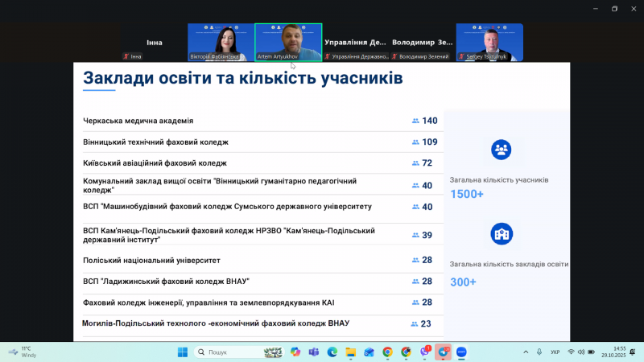Viewport: 644px width, 362px height.
Task: Click the Copilot icon in the taskbar
Action: coord(295,352)
